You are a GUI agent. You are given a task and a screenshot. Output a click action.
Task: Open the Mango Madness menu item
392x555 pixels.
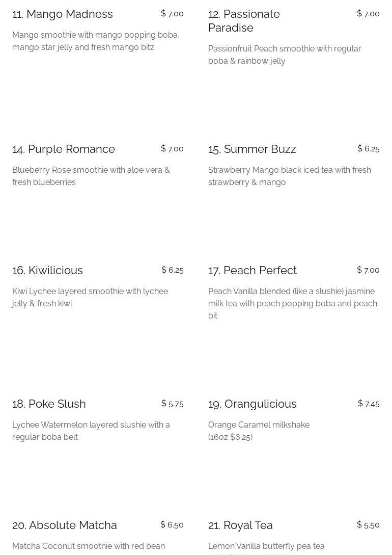point(63,14)
